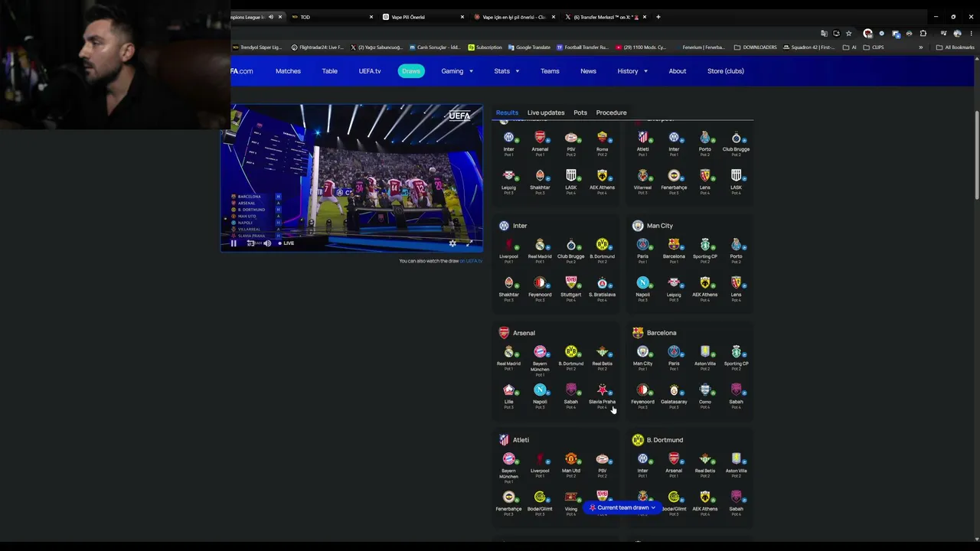Click the Inter group header crest
The width and height of the screenshot is (980, 551).
(504, 226)
